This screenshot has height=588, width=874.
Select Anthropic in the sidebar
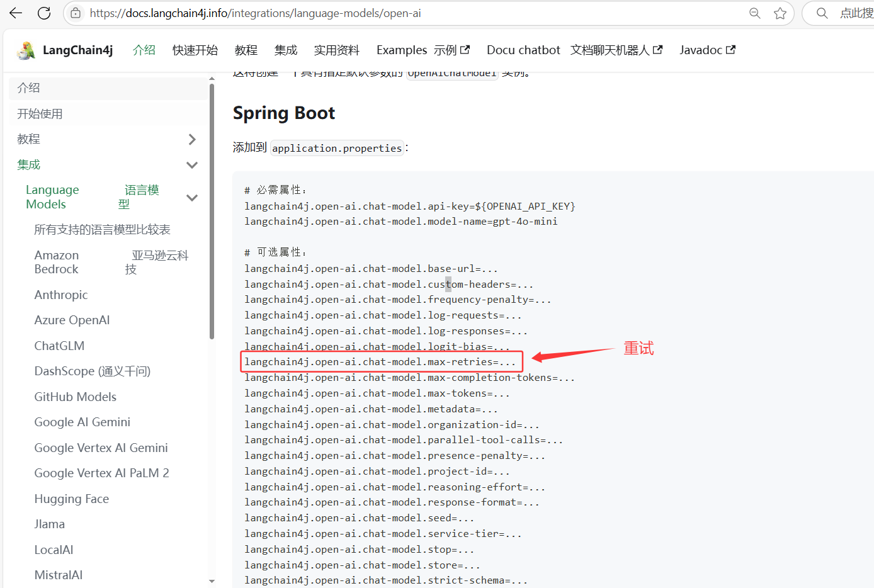click(x=61, y=295)
